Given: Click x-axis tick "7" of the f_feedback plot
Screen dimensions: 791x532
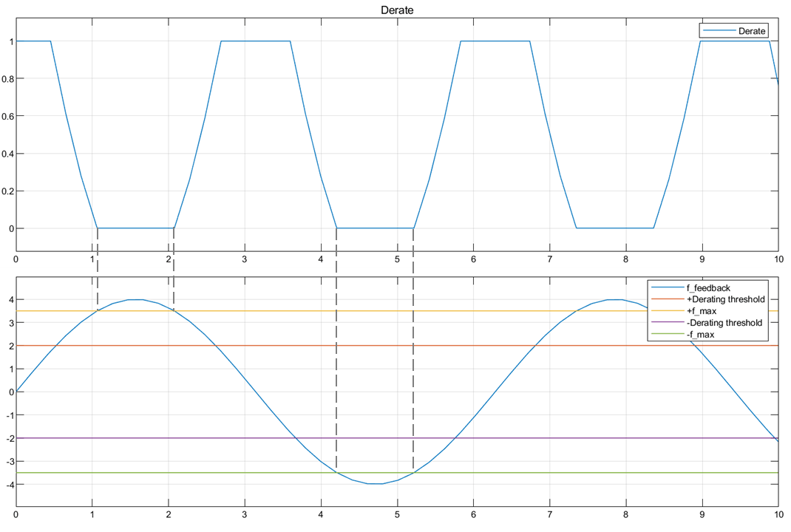Looking at the screenshot, I should pyautogui.click(x=549, y=515).
